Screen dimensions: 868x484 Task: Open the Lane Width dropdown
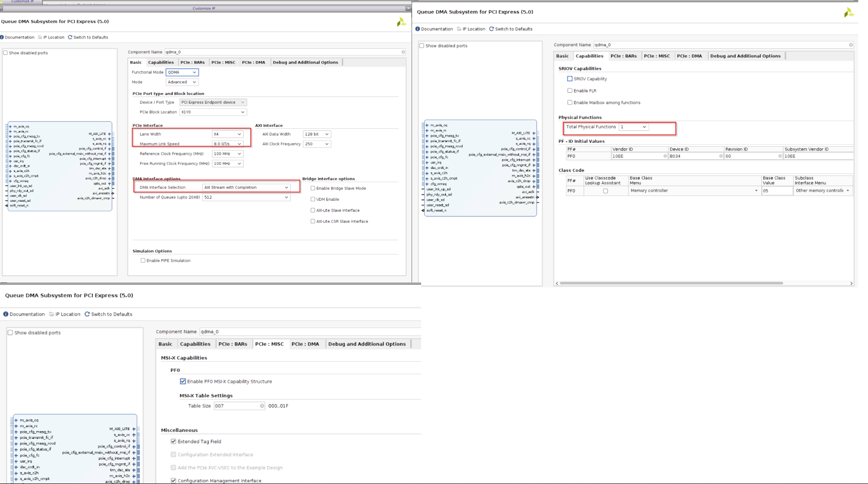coord(227,134)
